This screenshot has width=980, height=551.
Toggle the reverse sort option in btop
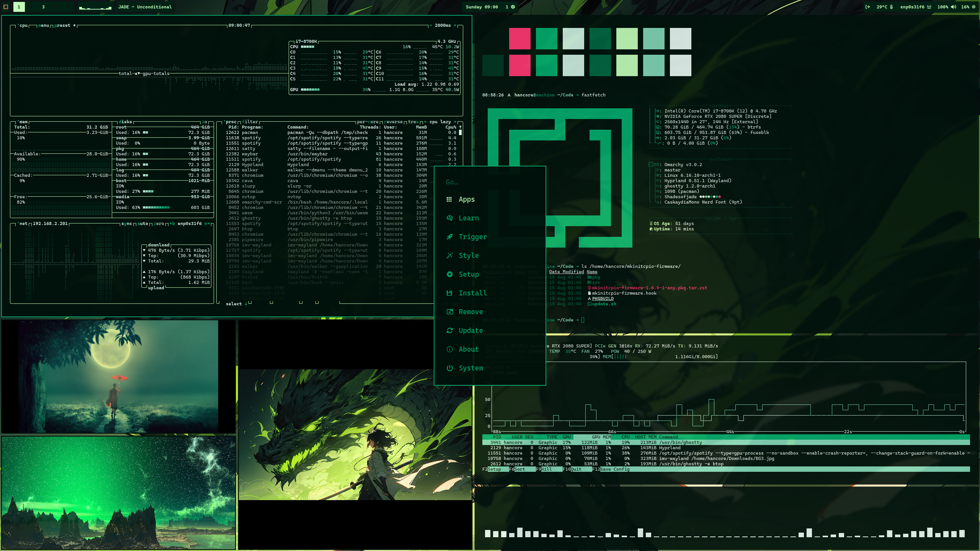[394, 122]
